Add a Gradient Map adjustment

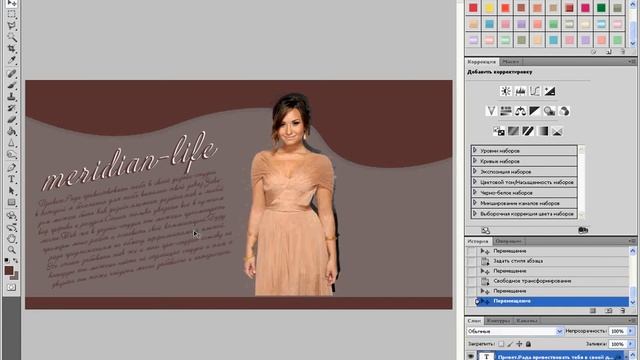pos(543,131)
